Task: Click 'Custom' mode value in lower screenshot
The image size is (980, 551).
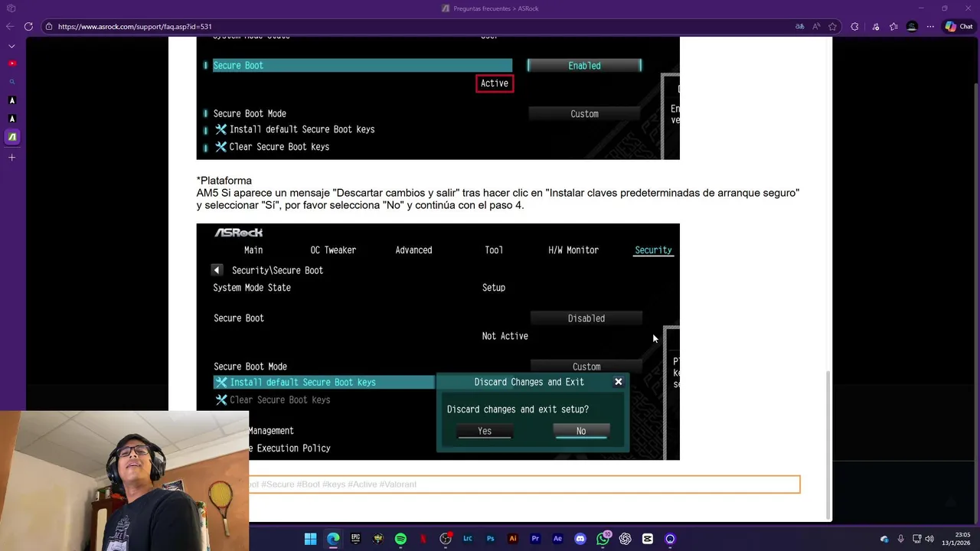Action: tap(586, 367)
